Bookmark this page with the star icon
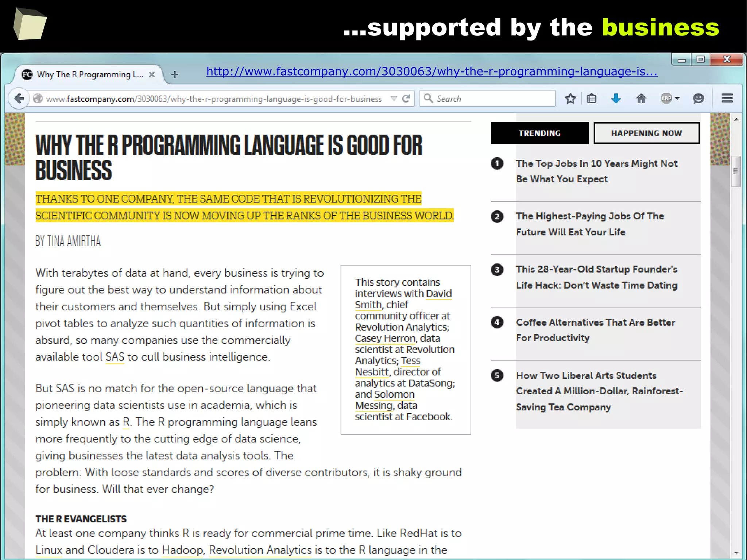Image resolution: width=747 pixels, height=560 pixels. point(570,98)
